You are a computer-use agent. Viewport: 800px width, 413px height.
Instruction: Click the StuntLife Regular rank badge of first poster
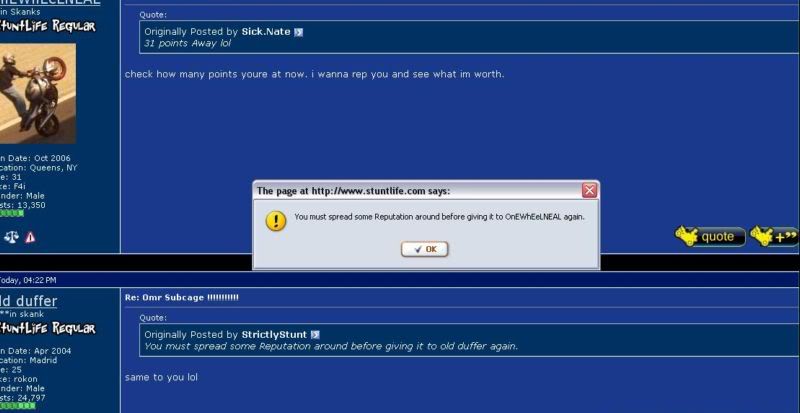click(48, 25)
